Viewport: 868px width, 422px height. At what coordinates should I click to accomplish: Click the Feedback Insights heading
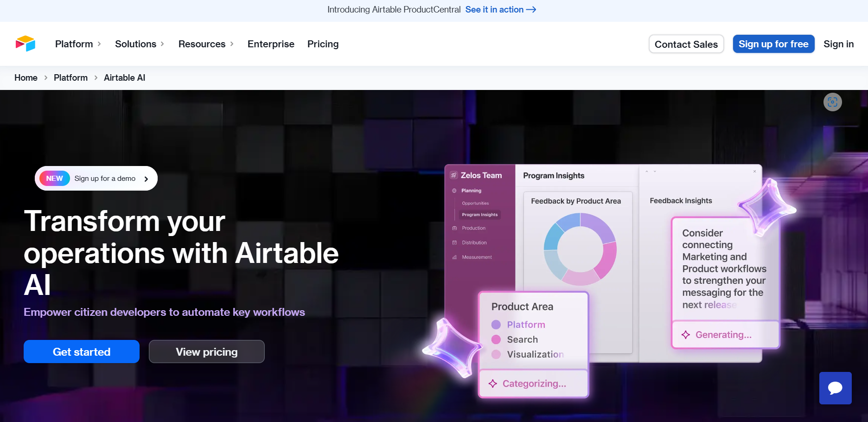[x=681, y=201]
